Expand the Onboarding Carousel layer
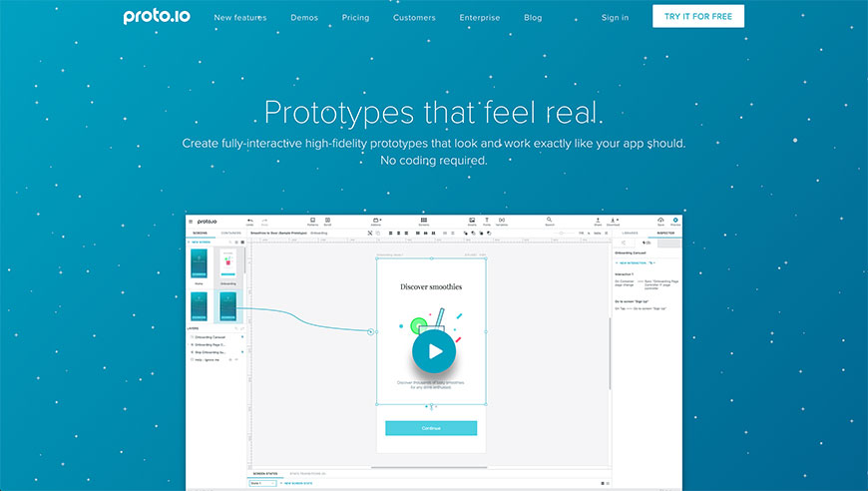This screenshot has height=491, width=868. [191, 337]
